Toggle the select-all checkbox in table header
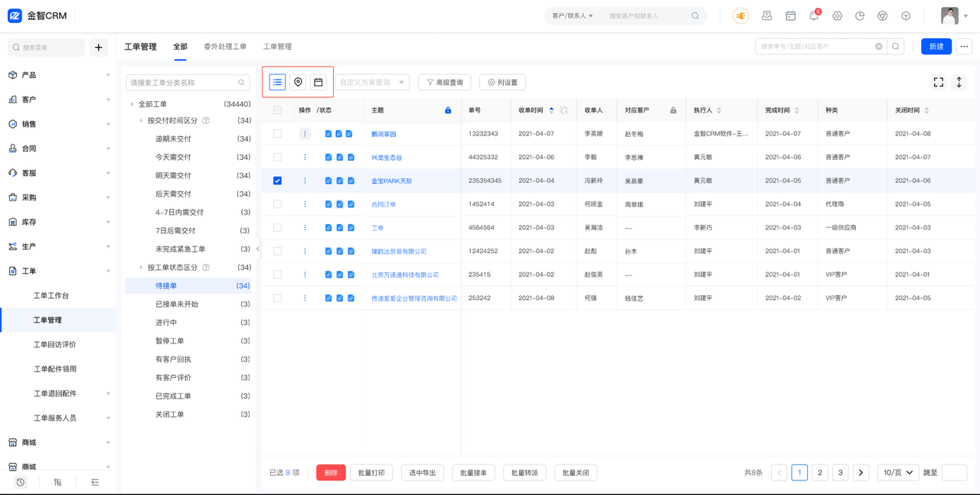 [277, 110]
